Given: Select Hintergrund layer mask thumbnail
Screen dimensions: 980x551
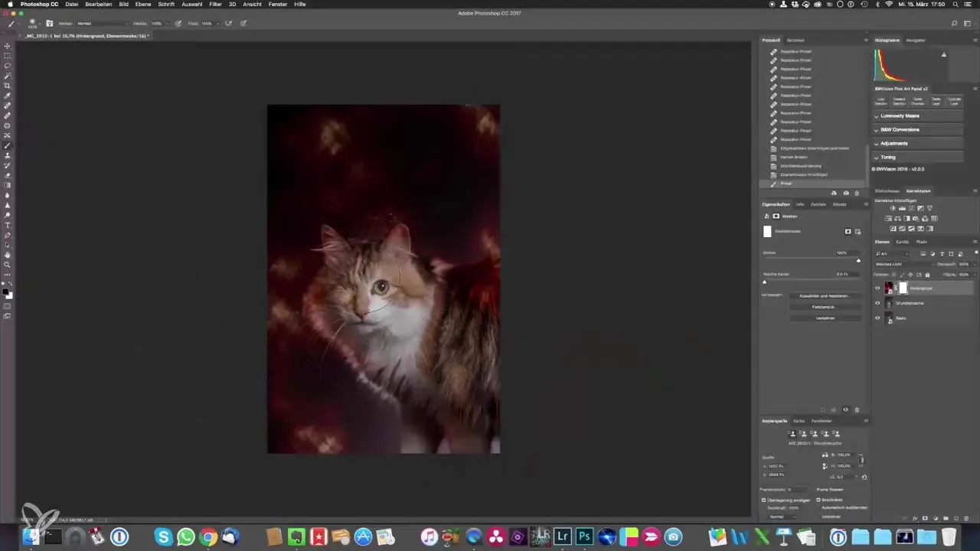Looking at the screenshot, I should click(x=903, y=288).
